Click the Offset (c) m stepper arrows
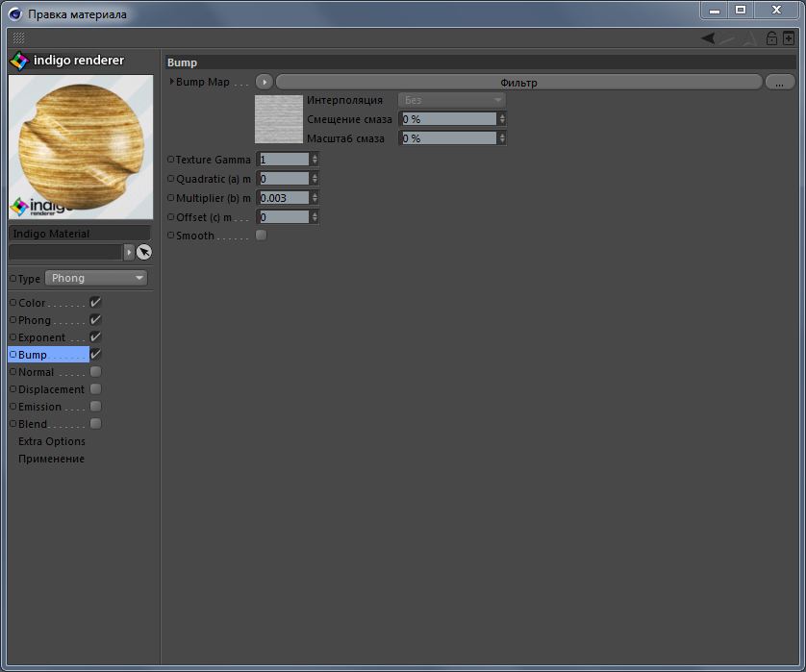The height and width of the screenshot is (672, 806). coord(315,217)
